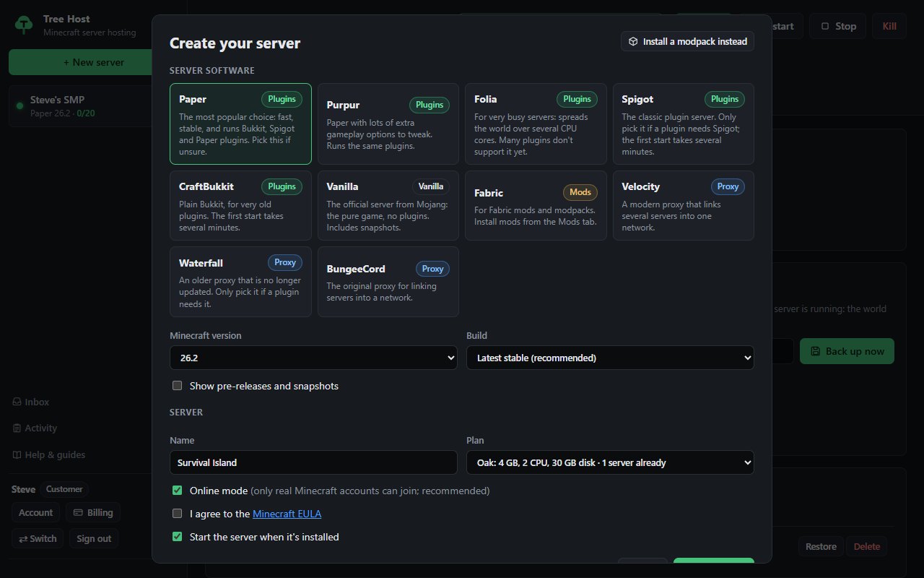This screenshot has width=924, height=578.
Task: Choose the Spigot server software card
Action: (684, 124)
